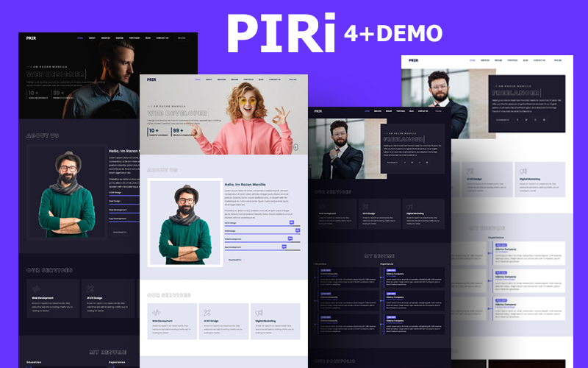Click Web Development code icon in leftmost dark demo
Screen dimensions: 588x368
click(x=35, y=289)
